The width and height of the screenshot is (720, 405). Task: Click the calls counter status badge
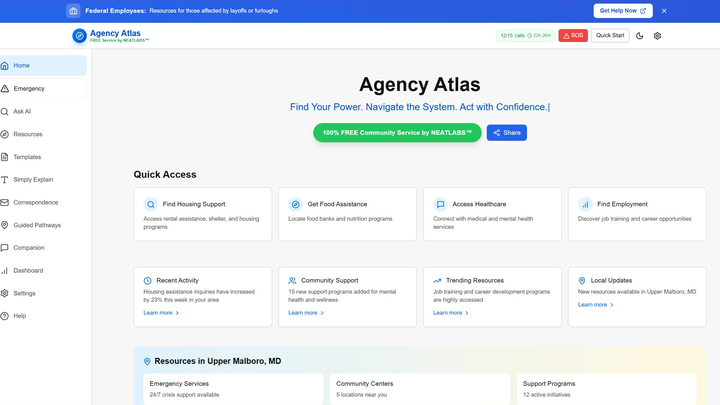(525, 35)
